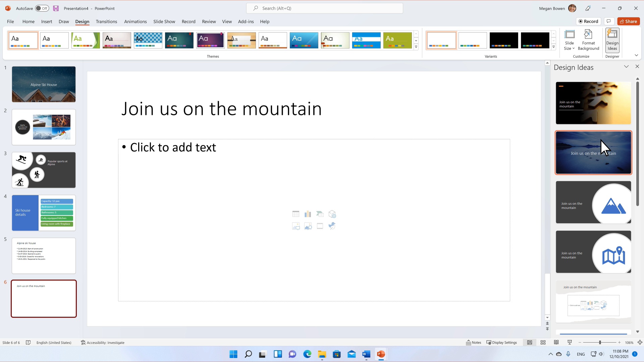Screen dimensions: 644x362
Task: Select slide 3 thumbnail
Action: coord(44,170)
